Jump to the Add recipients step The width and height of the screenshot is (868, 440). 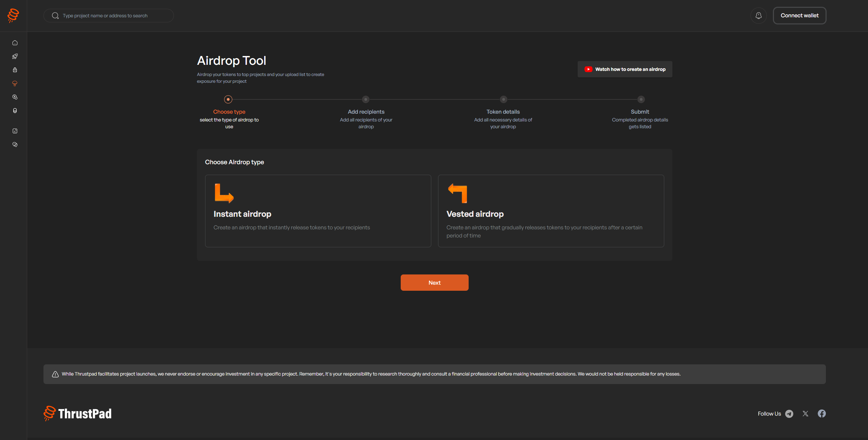pyautogui.click(x=366, y=99)
